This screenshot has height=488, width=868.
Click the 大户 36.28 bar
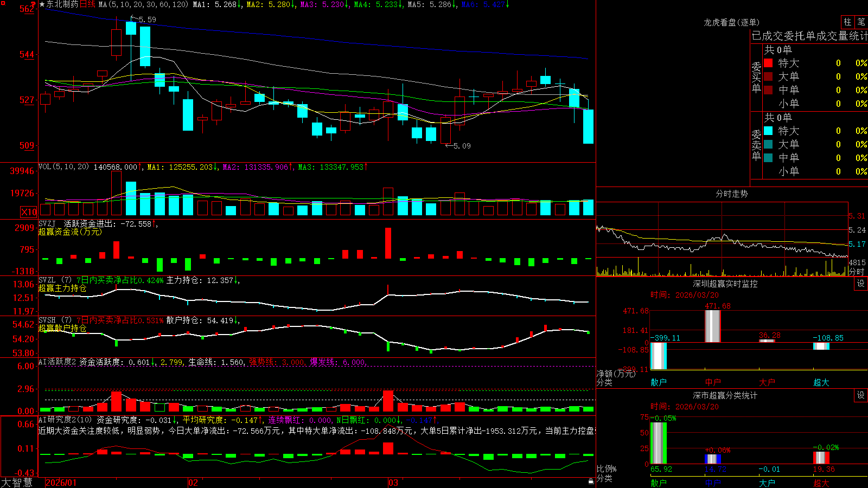coord(767,341)
